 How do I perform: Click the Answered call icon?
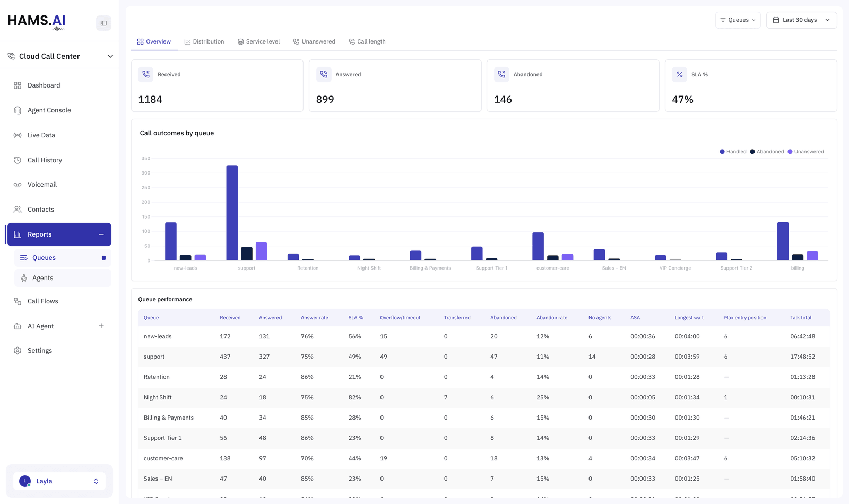324,75
